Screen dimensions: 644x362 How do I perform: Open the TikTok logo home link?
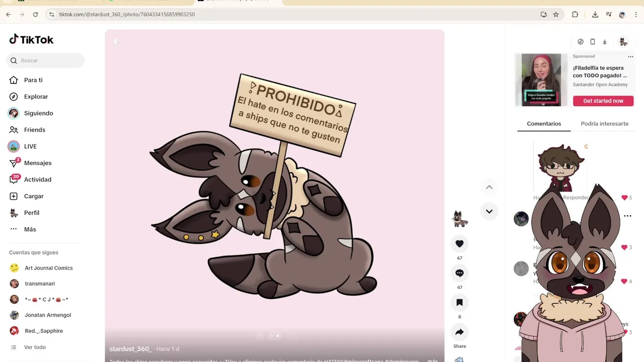tap(31, 40)
